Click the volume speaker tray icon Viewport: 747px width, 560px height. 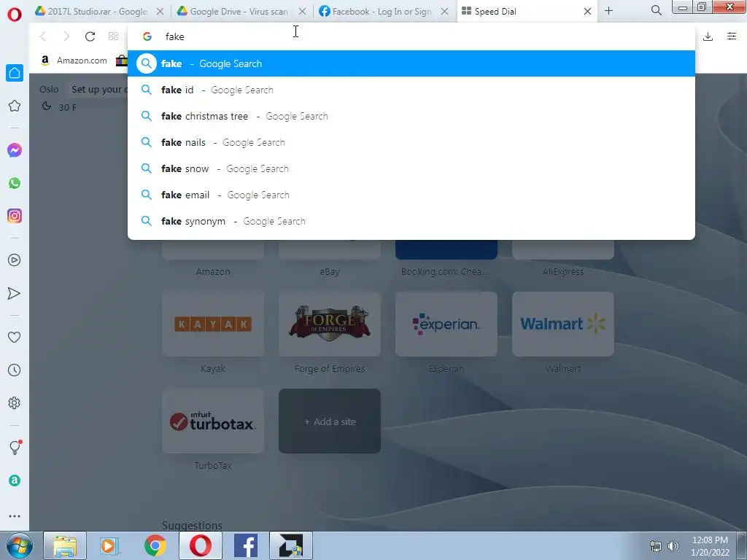point(673,545)
